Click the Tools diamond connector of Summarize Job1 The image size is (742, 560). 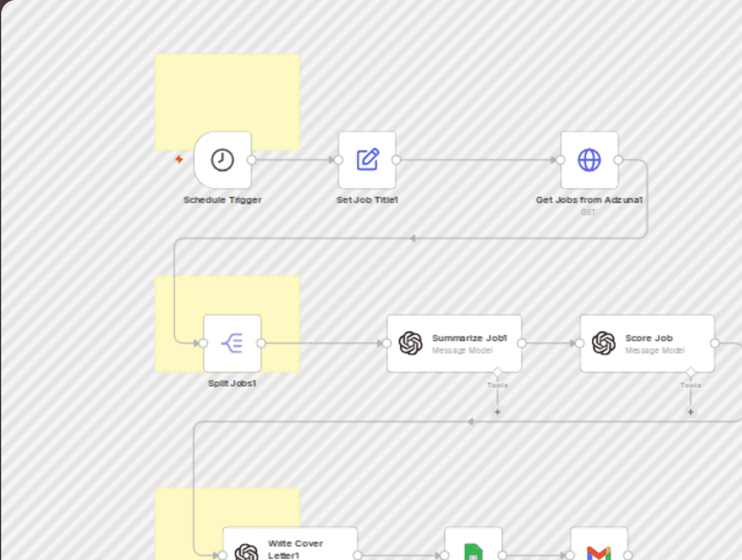(497, 372)
